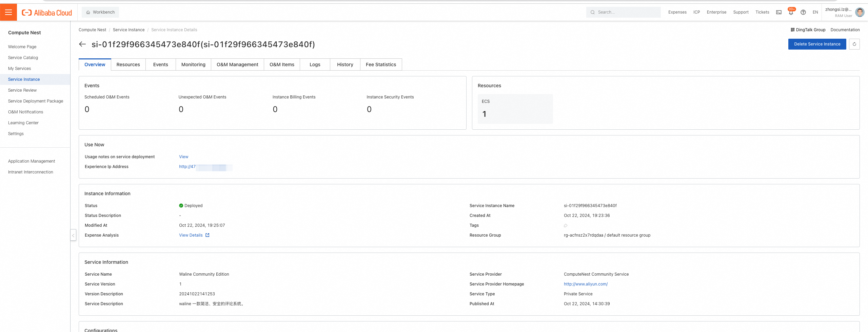Open Service Review in sidebar

click(22, 90)
